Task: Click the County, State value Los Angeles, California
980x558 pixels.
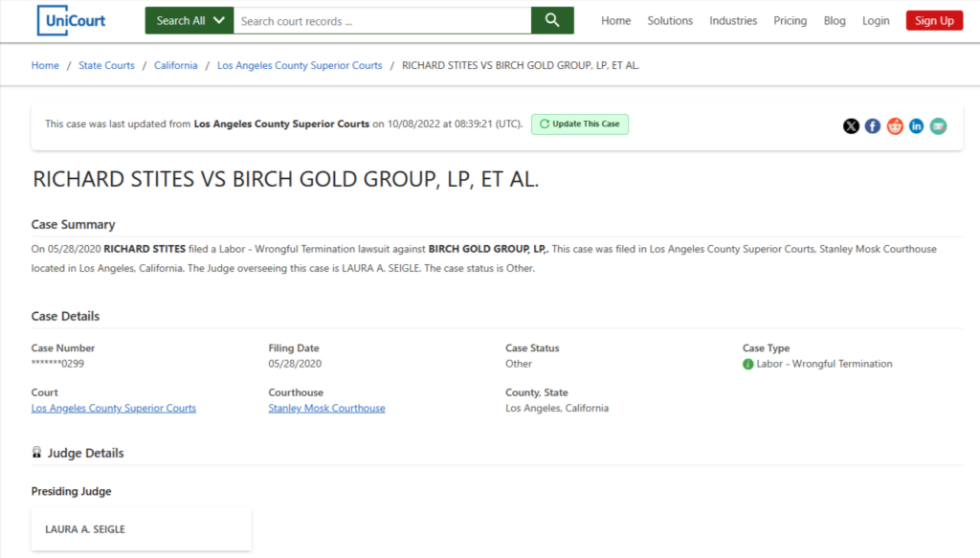Action: tap(557, 408)
